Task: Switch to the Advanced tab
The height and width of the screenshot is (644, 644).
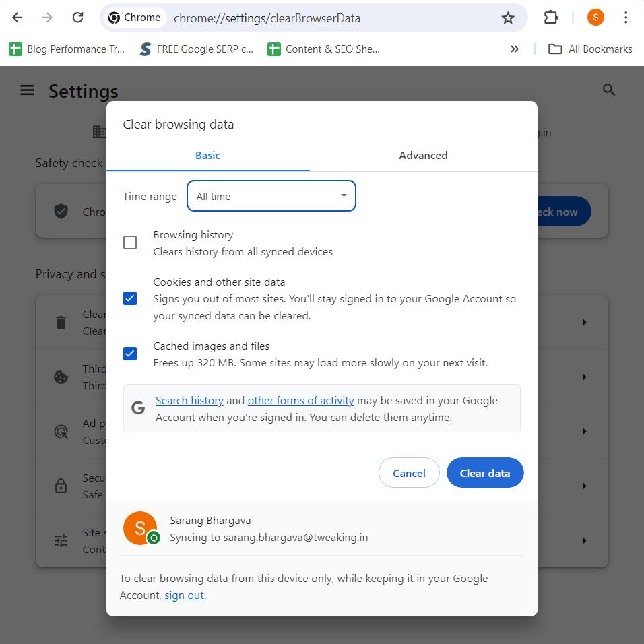Action: [x=423, y=156]
